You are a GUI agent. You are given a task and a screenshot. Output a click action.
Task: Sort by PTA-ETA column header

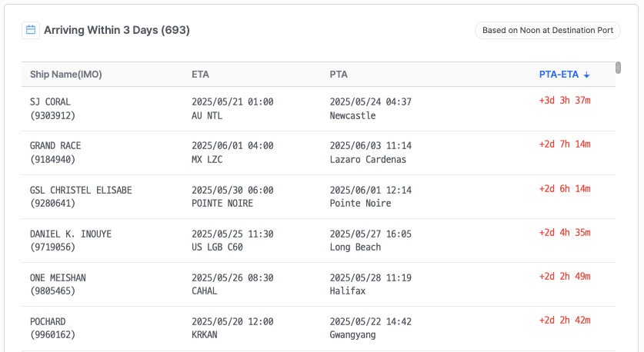click(x=564, y=75)
